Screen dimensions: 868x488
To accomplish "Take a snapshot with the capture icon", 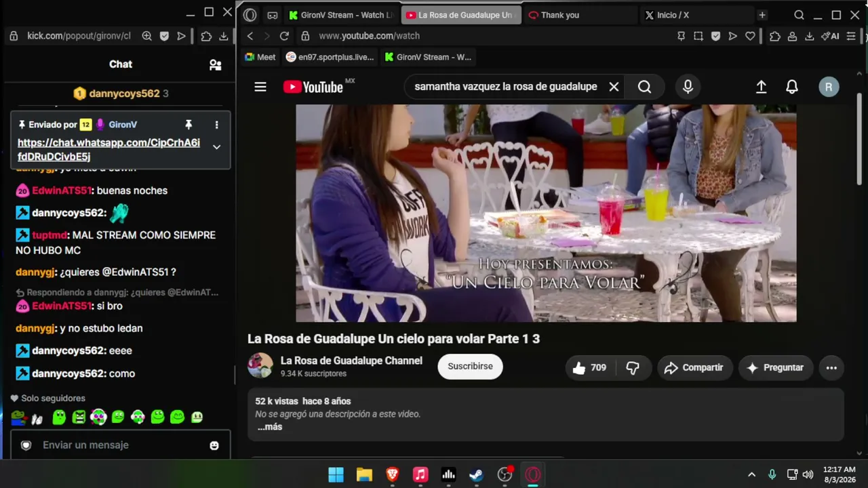I will tap(698, 36).
